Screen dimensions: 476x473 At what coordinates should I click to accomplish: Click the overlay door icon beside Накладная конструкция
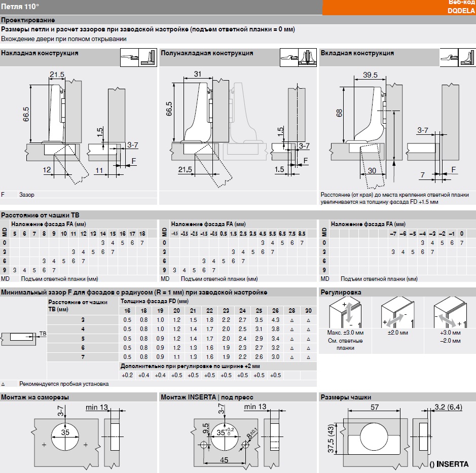coord(147,58)
